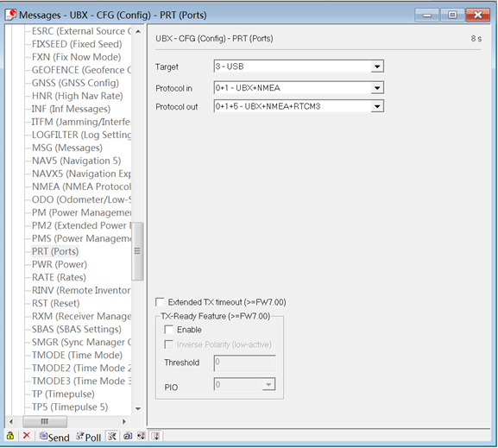Select HNR (High Nav Rate) entry
The height and width of the screenshot is (448, 498).
point(77,96)
